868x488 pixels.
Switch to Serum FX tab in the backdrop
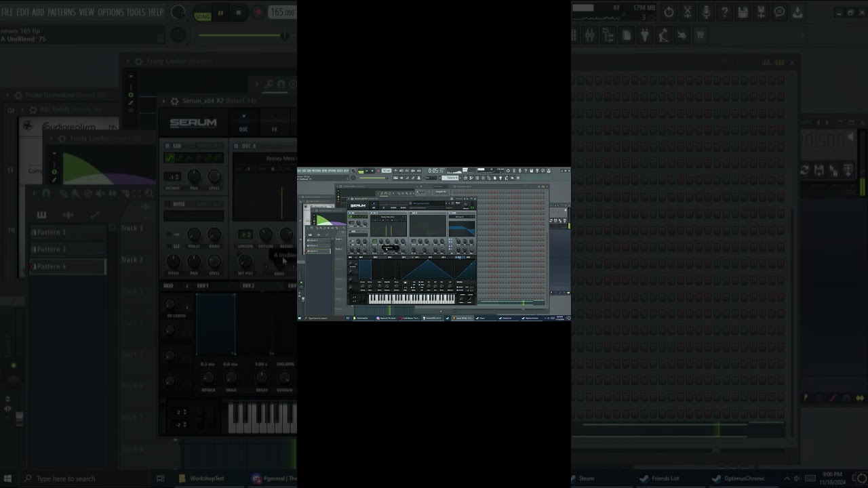(x=275, y=123)
